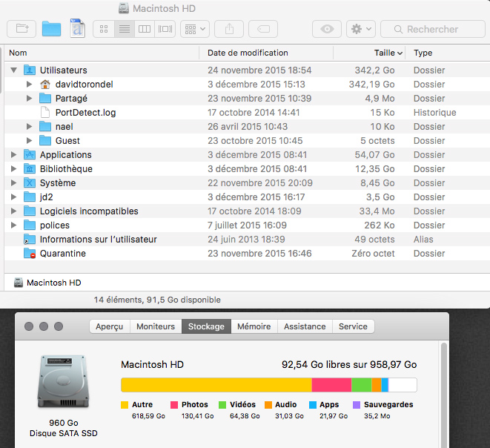Click the yellow Autre storage bar segment
This screenshot has width=490, height=448.
pyautogui.click(x=216, y=385)
